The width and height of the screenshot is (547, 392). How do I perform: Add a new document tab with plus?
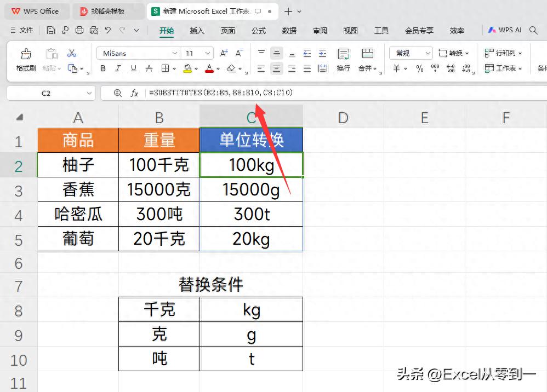click(288, 11)
